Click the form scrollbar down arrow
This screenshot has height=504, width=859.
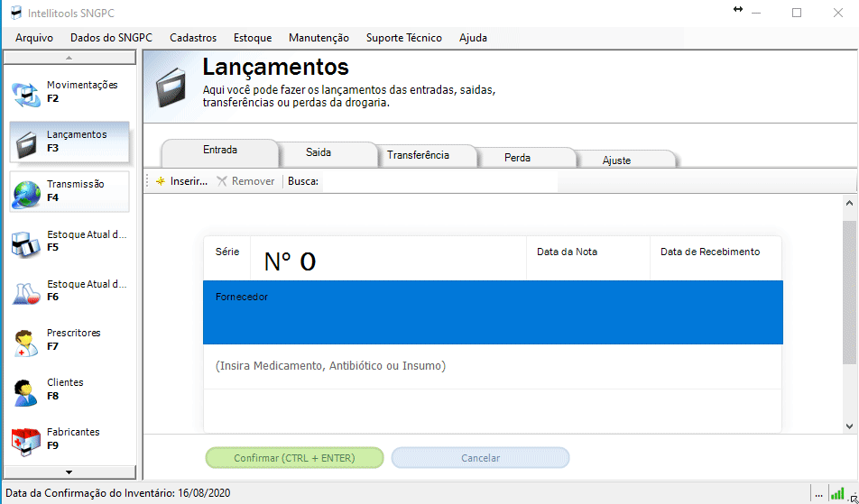(x=849, y=426)
